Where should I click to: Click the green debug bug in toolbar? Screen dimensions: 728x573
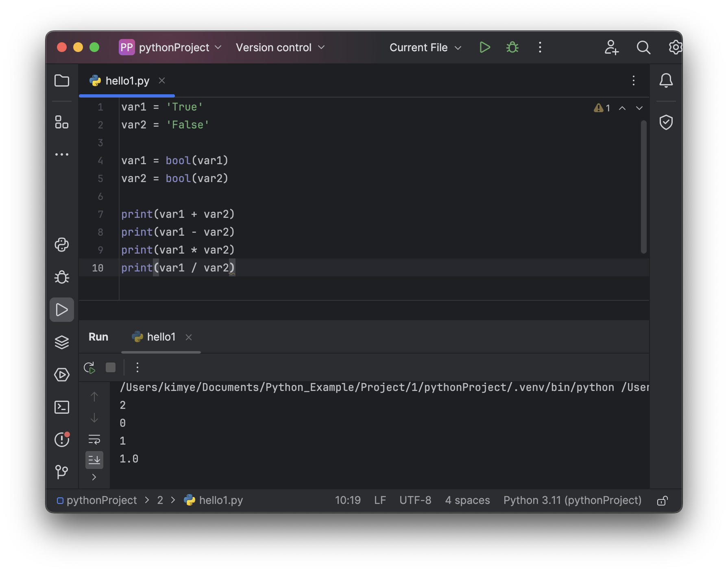pos(512,48)
